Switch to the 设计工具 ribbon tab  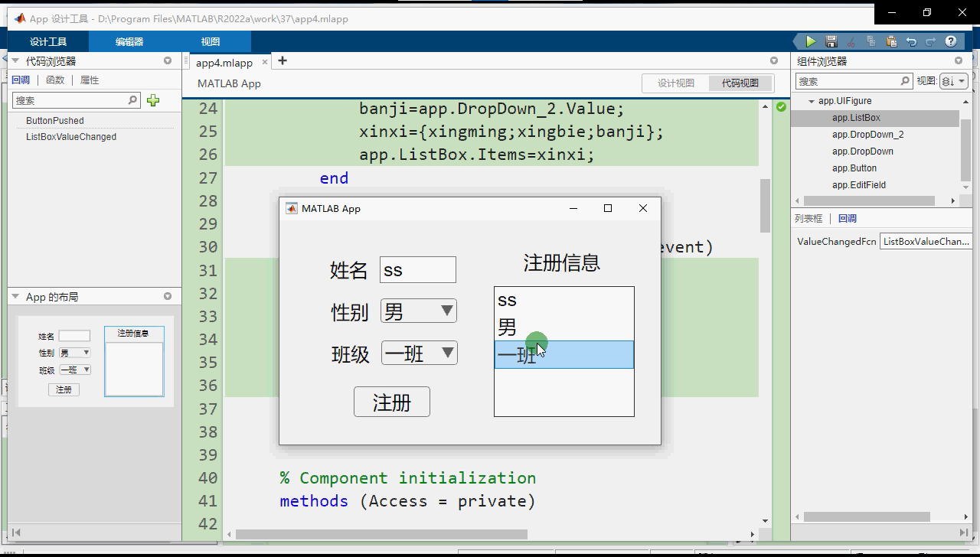pyautogui.click(x=48, y=41)
